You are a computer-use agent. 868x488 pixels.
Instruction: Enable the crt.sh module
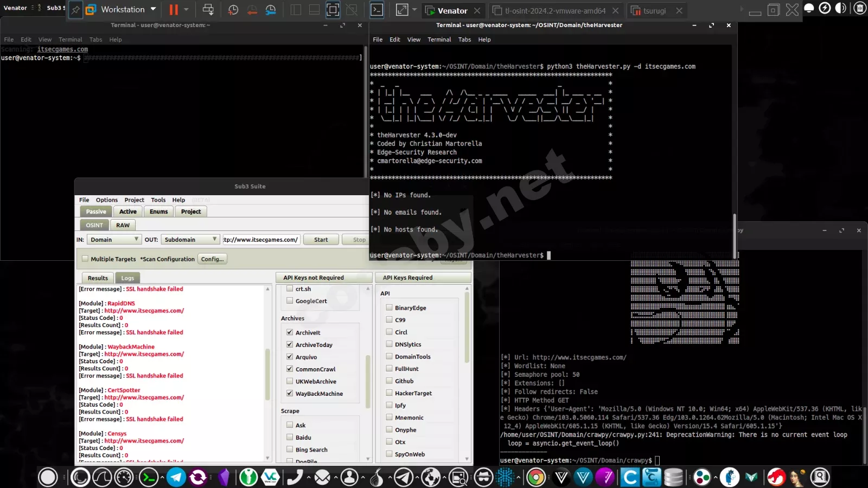[x=290, y=289]
